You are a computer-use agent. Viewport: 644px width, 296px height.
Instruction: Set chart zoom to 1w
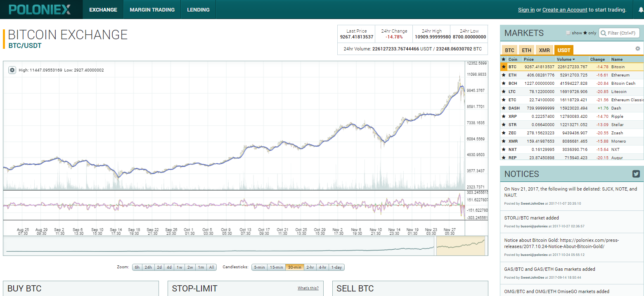tap(180, 267)
